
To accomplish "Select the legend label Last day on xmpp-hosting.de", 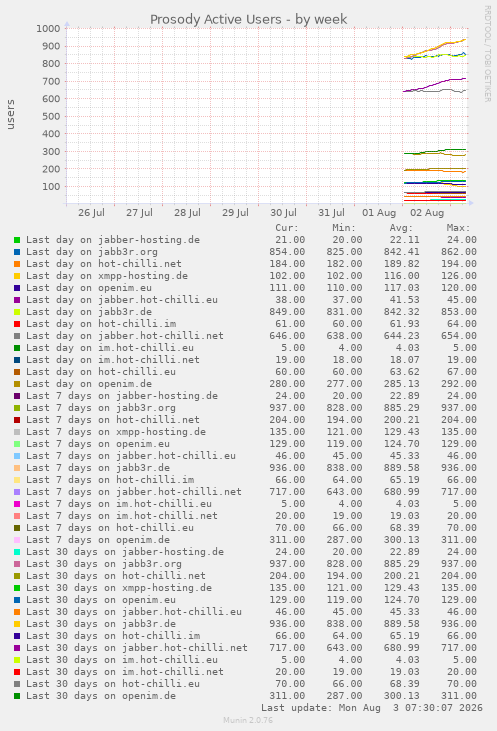I will 107,276.
